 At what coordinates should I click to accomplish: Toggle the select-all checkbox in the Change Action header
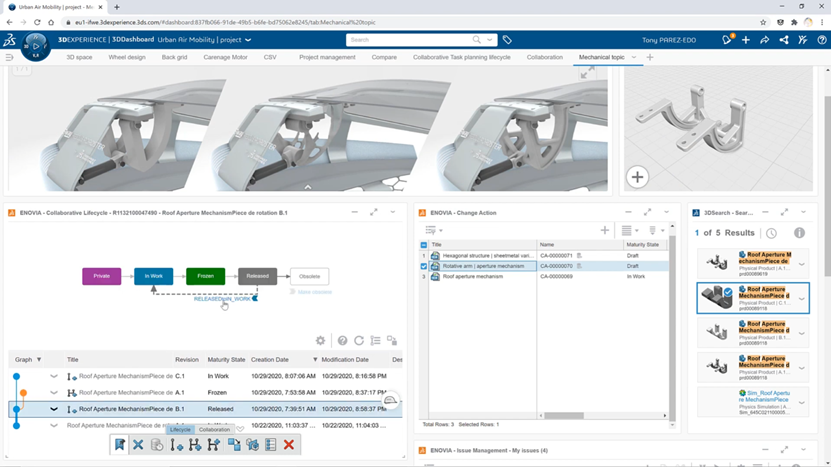423,245
